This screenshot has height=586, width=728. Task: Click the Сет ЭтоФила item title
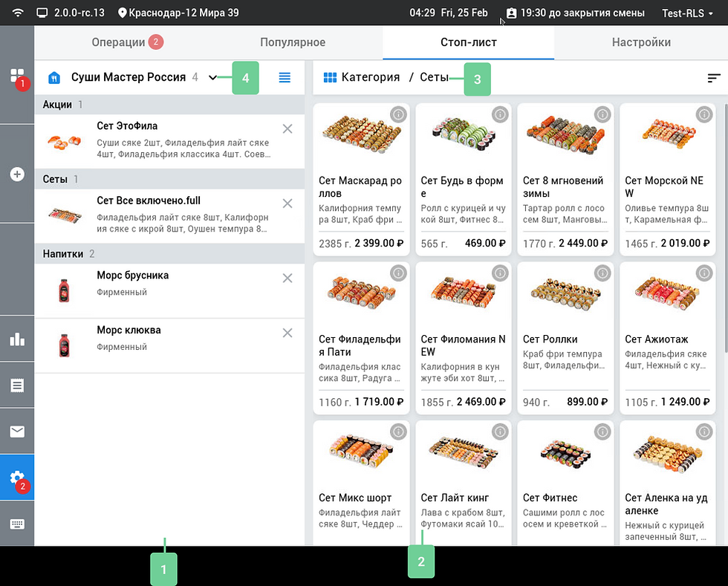pos(127,126)
